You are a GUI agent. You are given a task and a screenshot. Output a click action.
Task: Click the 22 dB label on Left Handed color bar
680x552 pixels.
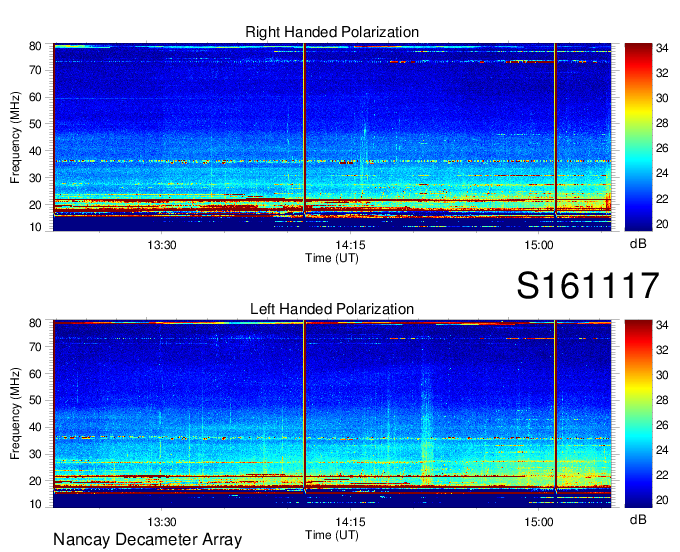click(x=662, y=475)
